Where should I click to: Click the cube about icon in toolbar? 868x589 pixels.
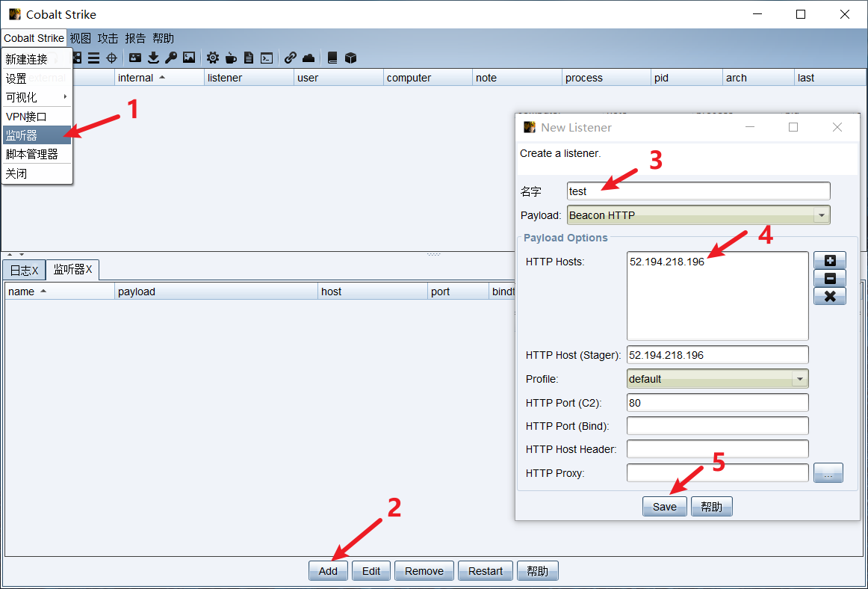(x=350, y=58)
